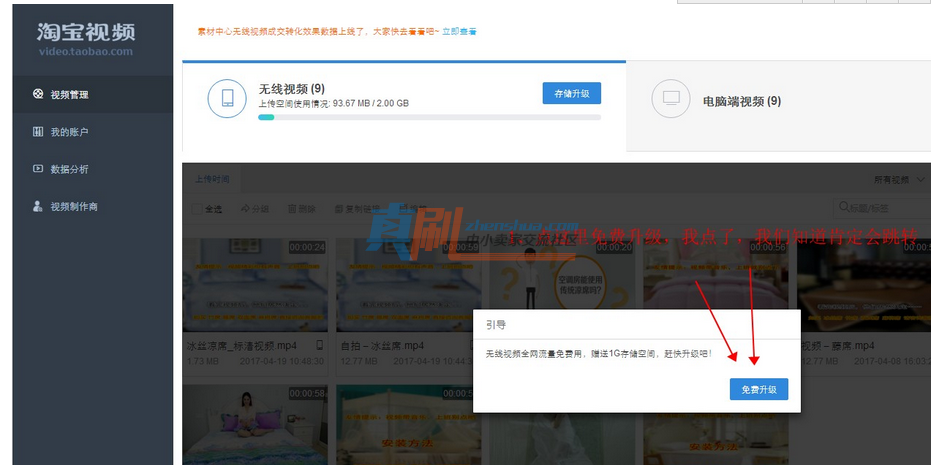Image resolution: width=947 pixels, height=465 pixels.
Task: Click the 删除 trash icon
Action: pos(292,208)
